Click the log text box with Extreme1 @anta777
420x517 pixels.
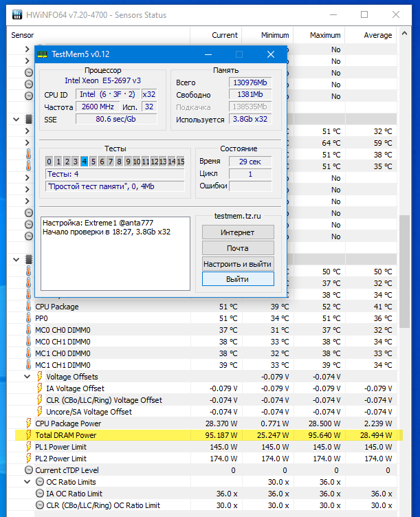(115, 253)
